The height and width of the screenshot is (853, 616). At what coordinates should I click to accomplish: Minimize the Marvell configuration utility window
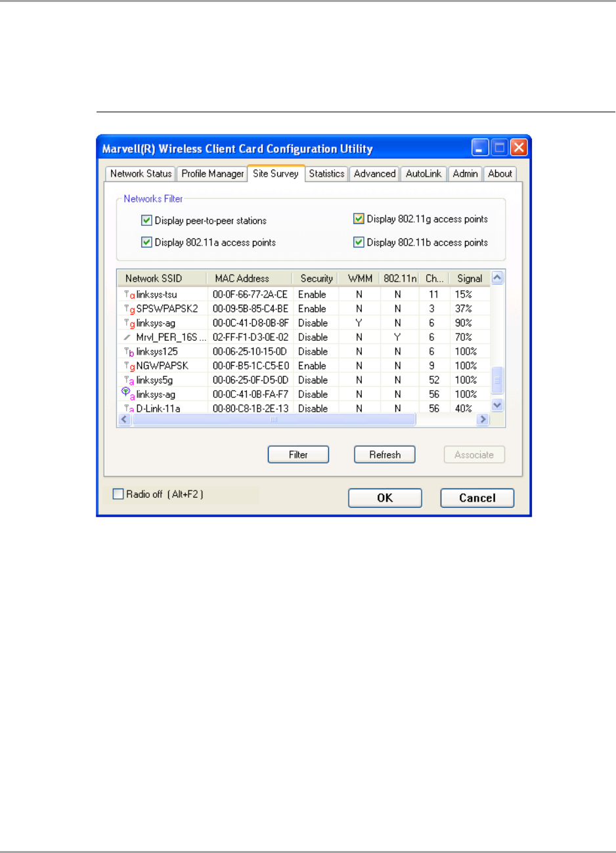tap(480, 148)
